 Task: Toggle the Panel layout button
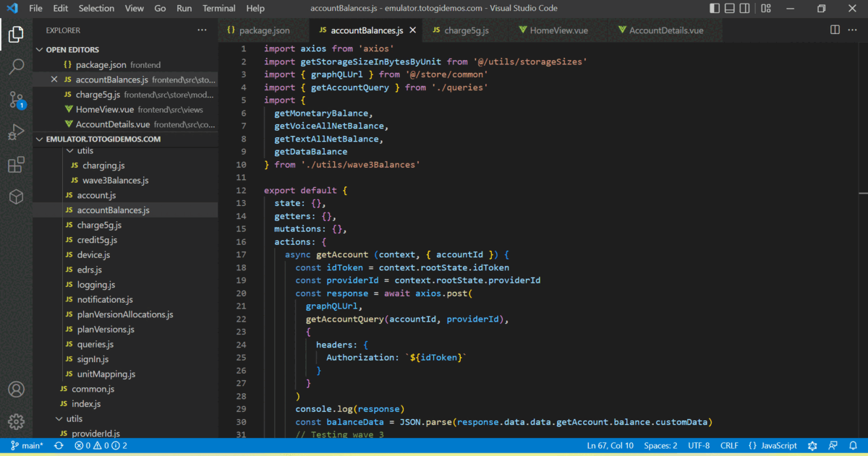pyautogui.click(x=731, y=9)
